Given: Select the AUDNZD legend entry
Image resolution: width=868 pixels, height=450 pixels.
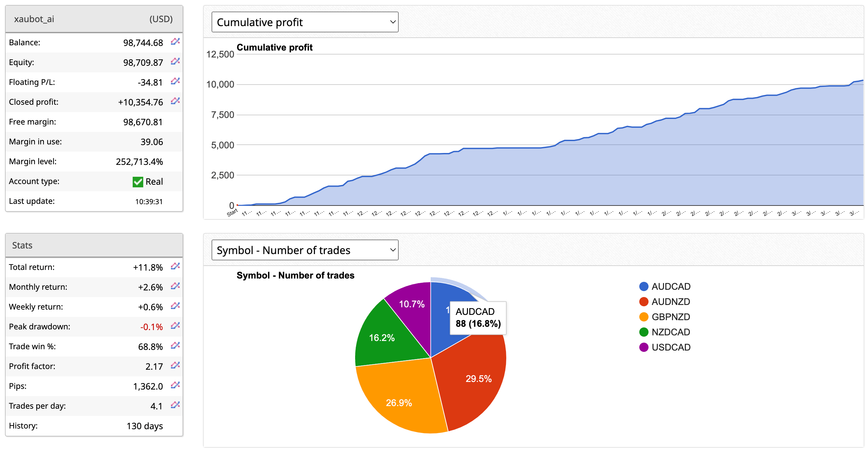Looking at the screenshot, I should (x=664, y=302).
